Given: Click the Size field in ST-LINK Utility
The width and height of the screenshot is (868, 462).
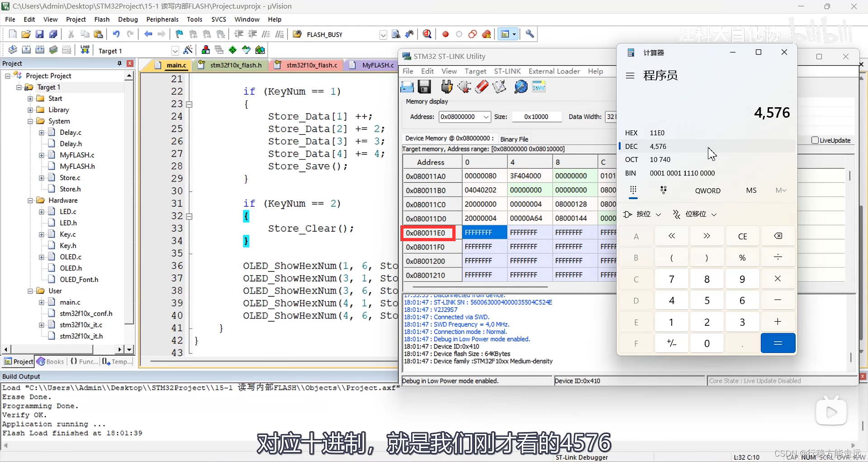Looking at the screenshot, I should click(x=536, y=117).
